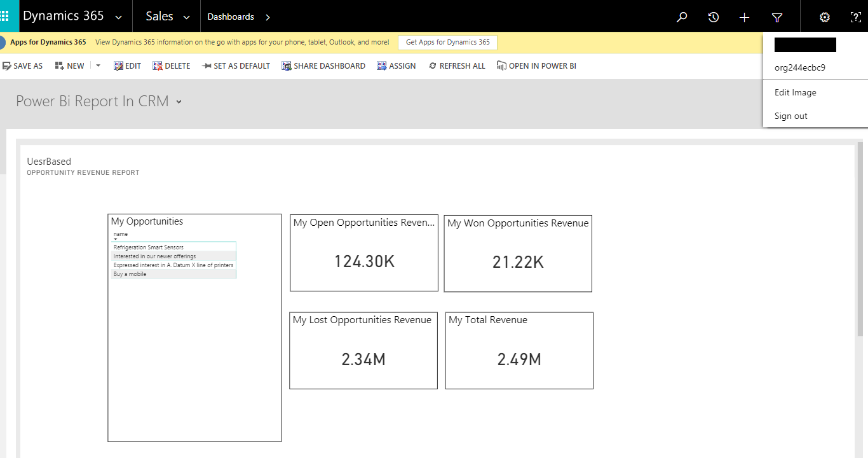Click Share Dashboard command
868x458 pixels.
click(x=323, y=66)
